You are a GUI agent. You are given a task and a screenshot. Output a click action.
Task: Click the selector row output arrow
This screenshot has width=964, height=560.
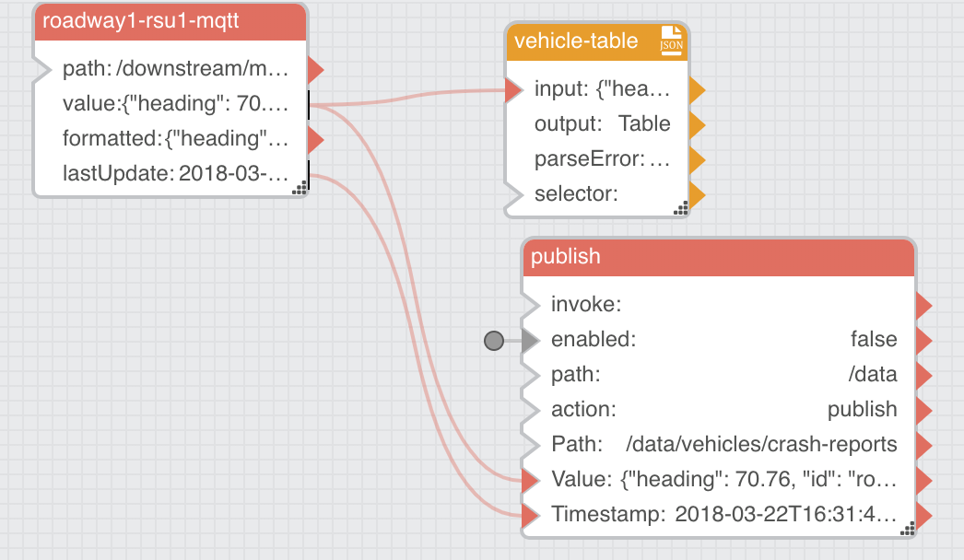[x=697, y=195]
